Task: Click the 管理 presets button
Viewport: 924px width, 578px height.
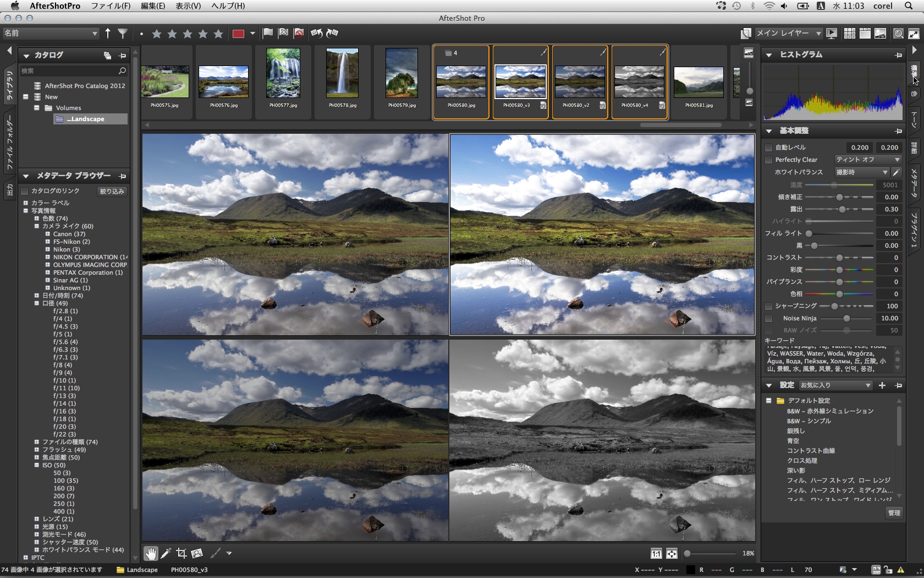Action: click(894, 513)
